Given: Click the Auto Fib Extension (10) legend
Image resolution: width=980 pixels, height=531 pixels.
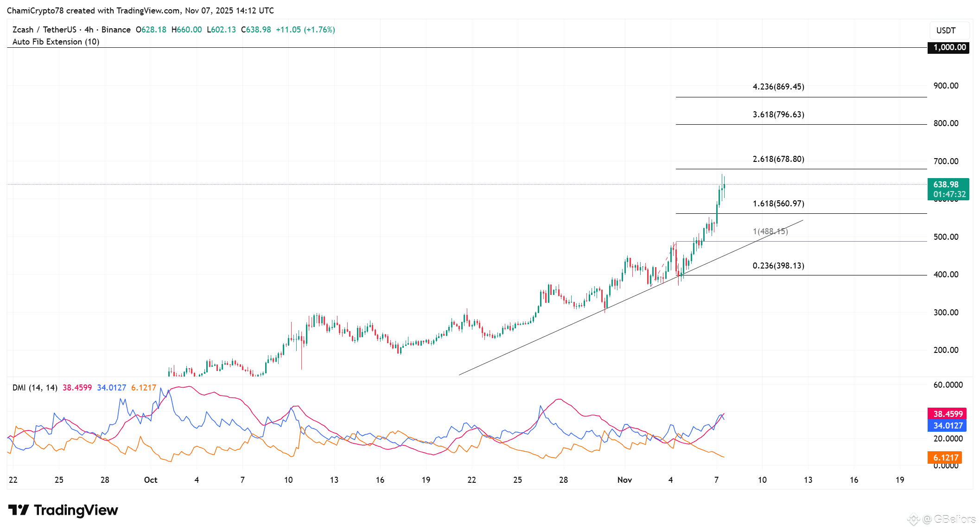Looking at the screenshot, I should [56, 42].
